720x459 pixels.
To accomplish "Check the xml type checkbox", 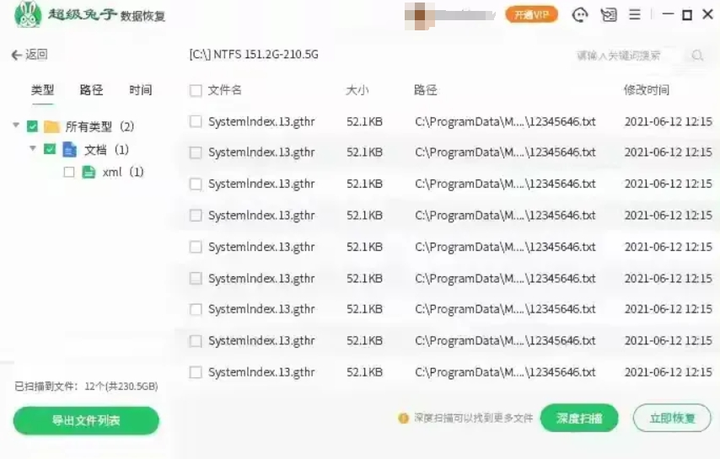I will pos(69,172).
